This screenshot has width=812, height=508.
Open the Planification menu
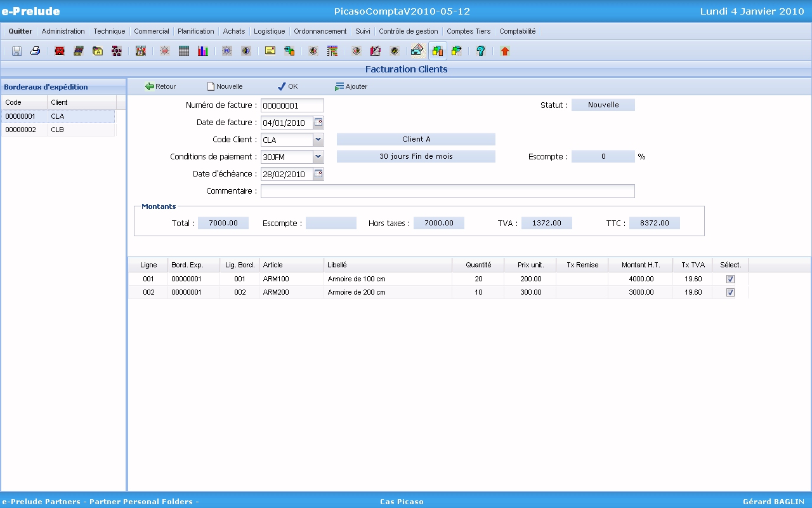point(196,31)
